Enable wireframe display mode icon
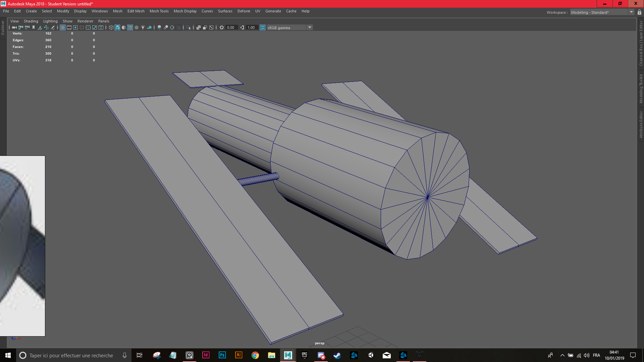The image size is (644, 362). 111,27
